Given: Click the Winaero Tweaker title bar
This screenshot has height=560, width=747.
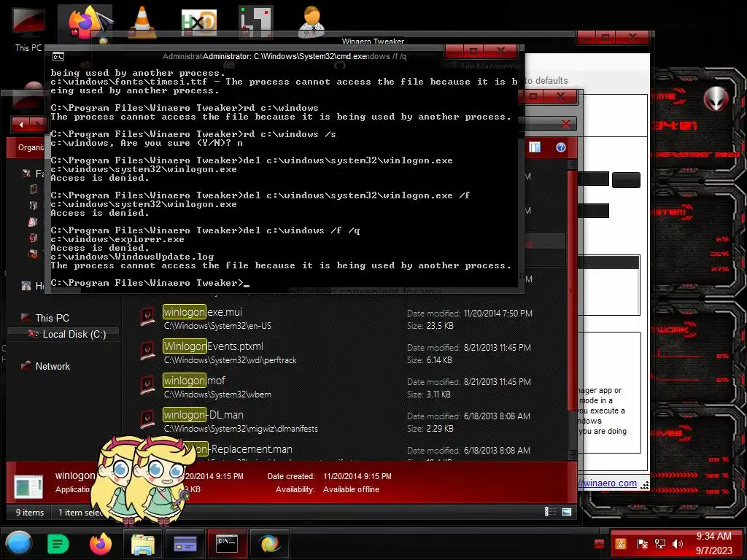Looking at the screenshot, I should [x=373, y=41].
